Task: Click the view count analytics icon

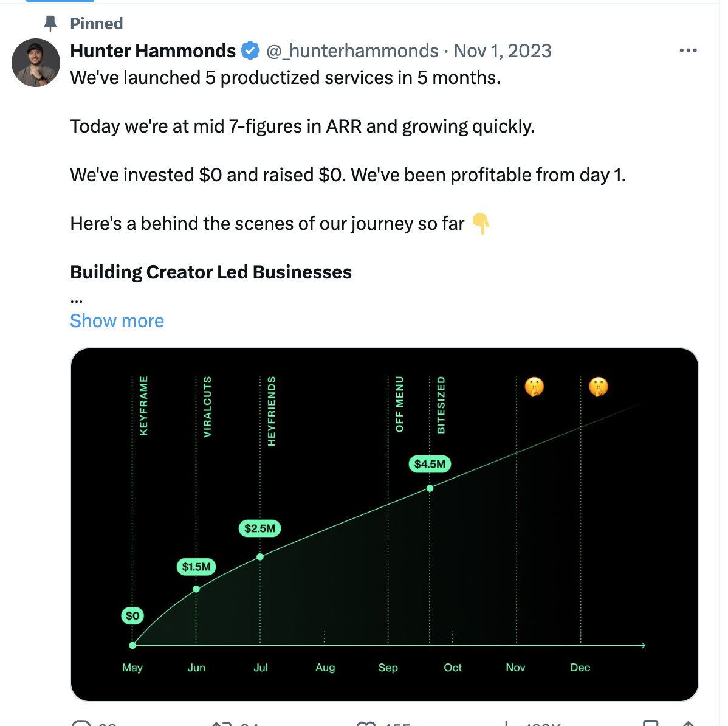Action: coord(506,723)
